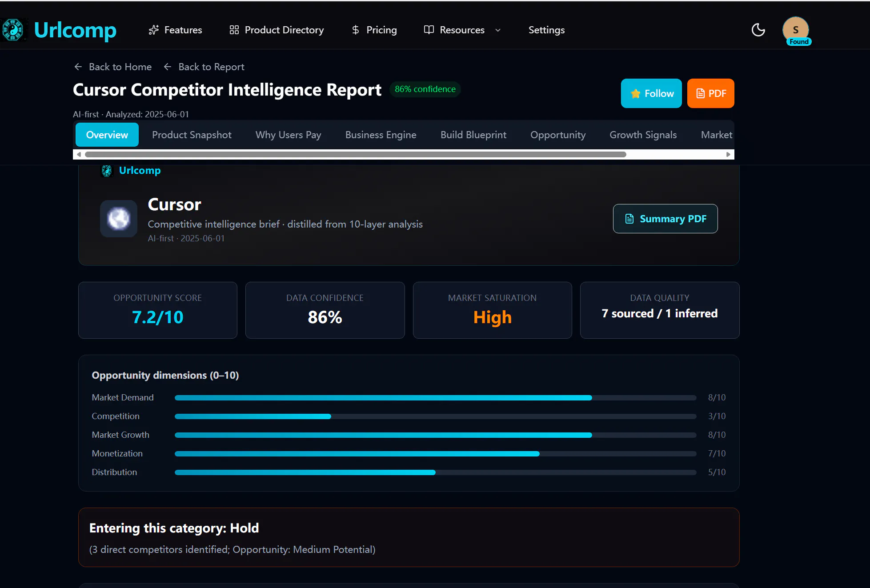The image size is (870, 588).
Task: Open the partially visible Market tab
Action: pyautogui.click(x=717, y=135)
